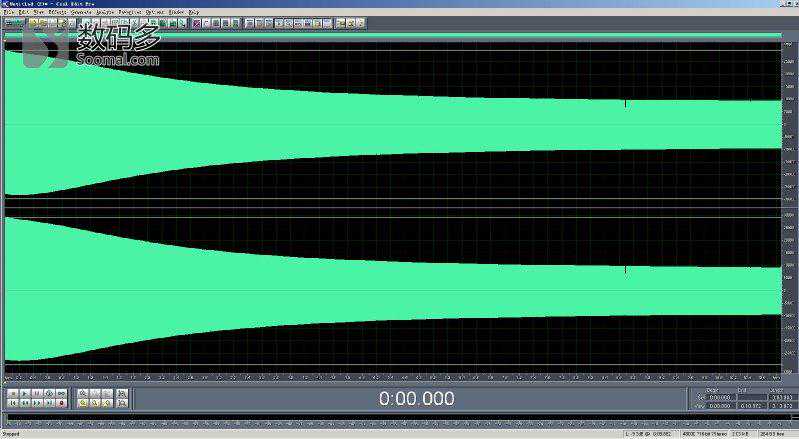
Task: Click the large time counter display
Action: [x=416, y=398]
